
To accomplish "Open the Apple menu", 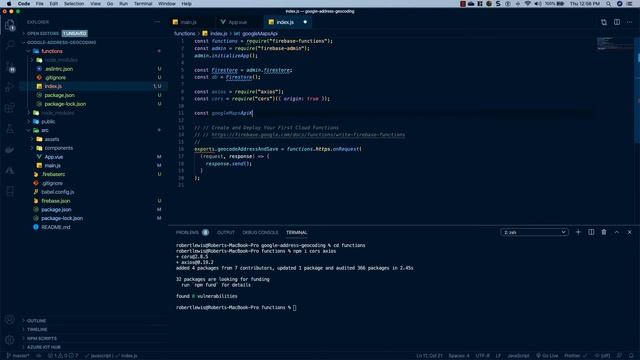I will pos(9,4).
